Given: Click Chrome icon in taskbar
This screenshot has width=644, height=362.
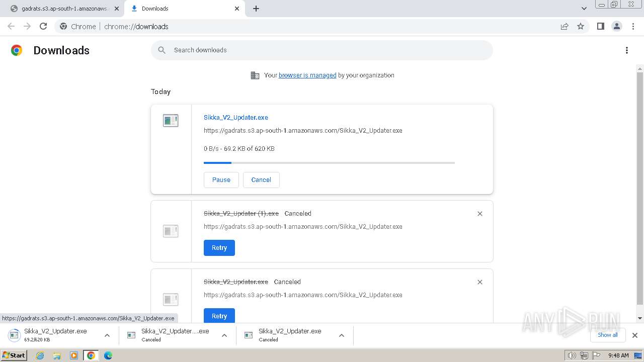Looking at the screenshot, I should (x=91, y=355).
